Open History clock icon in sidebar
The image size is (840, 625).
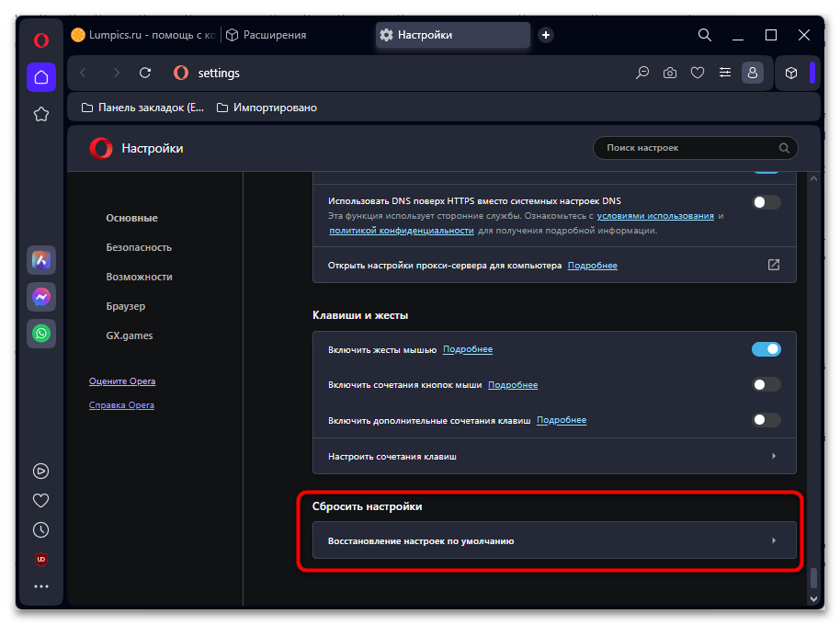41,530
